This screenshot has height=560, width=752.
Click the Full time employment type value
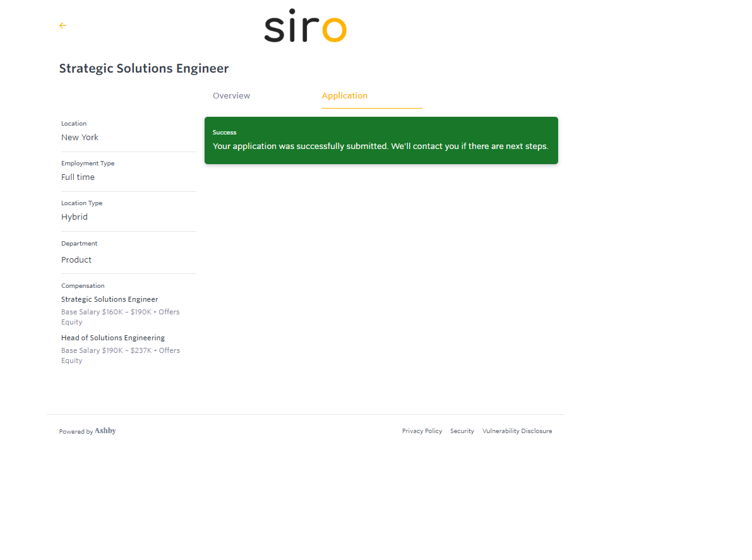(78, 177)
